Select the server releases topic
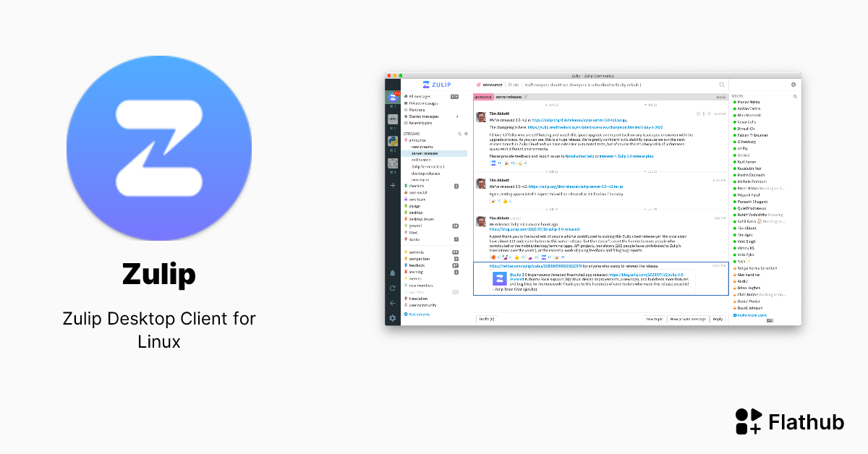Viewport: 868px width, 454px height. pyautogui.click(x=427, y=153)
